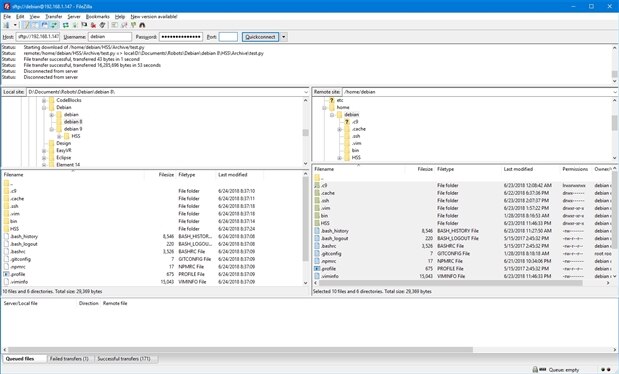Image resolution: width=619 pixels, height=374 pixels.
Task: Click the Host input field
Action: 38,37
